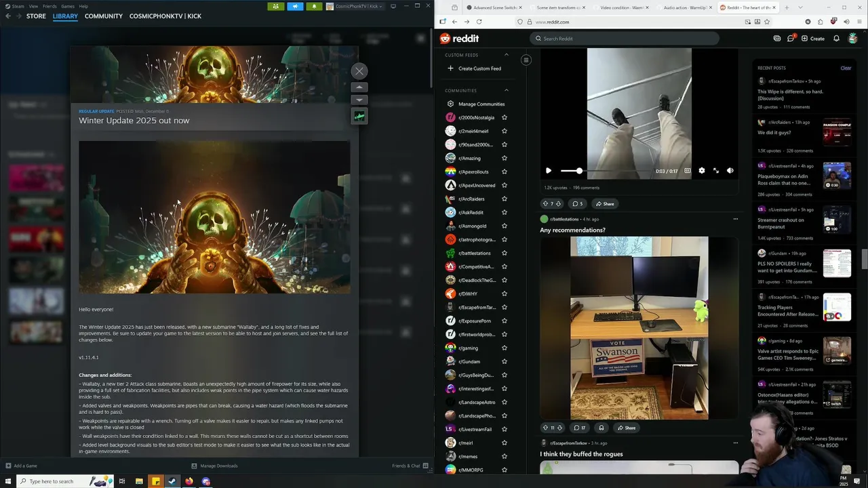This screenshot has width=868, height=488.
Task: Open options menu of EscapefromTarkov post
Action: coord(735,443)
